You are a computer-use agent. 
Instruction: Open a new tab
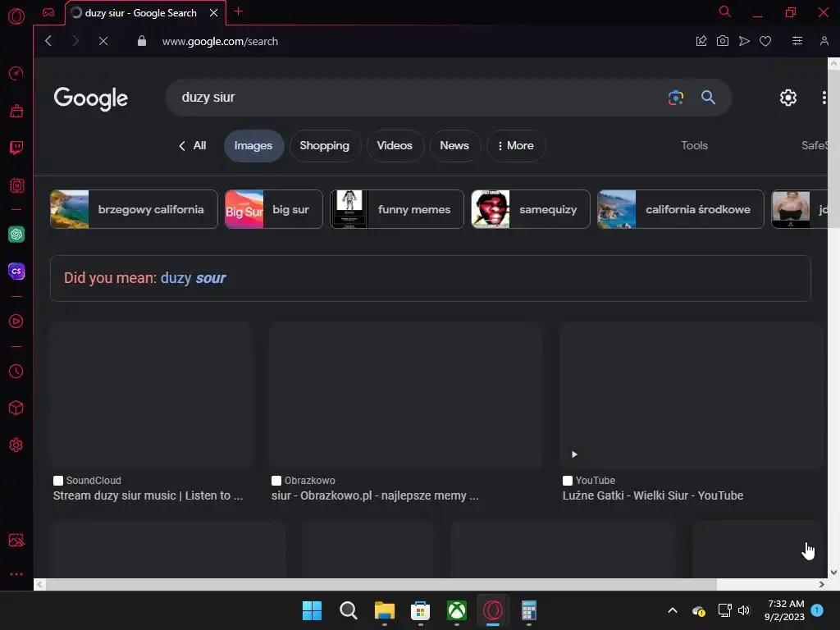click(x=239, y=11)
